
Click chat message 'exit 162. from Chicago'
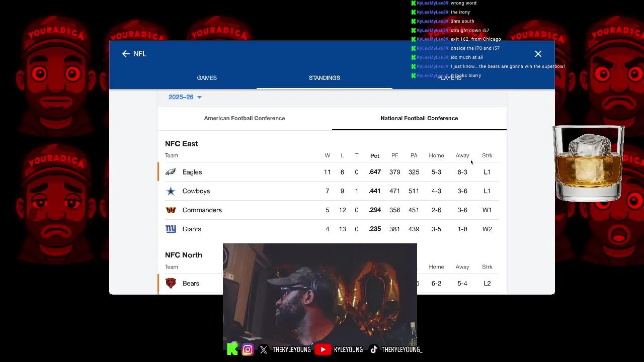[476, 39]
